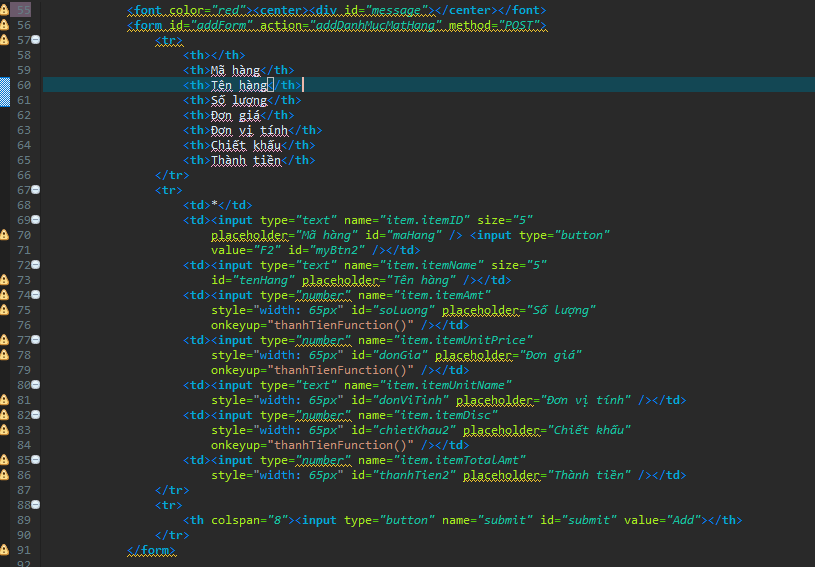This screenshot has height=567, width=815.
Task: Click thanhTienFunction() on line 76
Action: [x=340, y=325]
